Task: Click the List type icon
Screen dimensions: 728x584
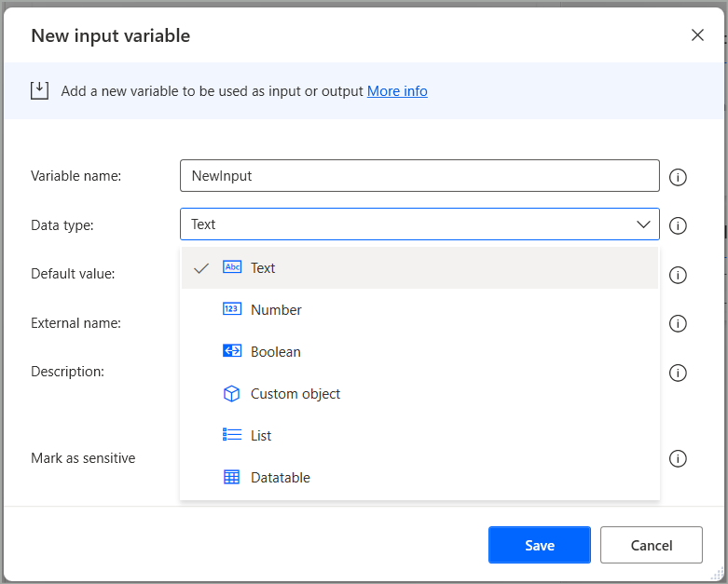Action: click(232, 435)
